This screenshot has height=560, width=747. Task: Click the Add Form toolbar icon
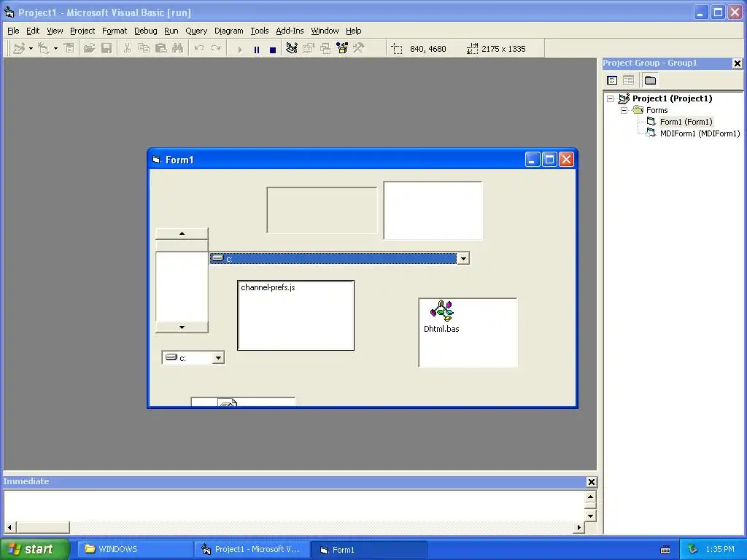[43, 48]
